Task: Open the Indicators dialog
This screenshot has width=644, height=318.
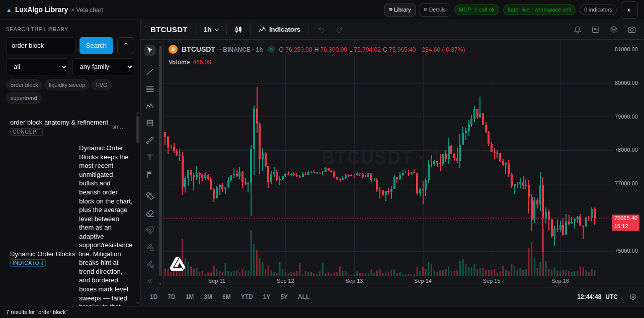Action: [279, 30]
